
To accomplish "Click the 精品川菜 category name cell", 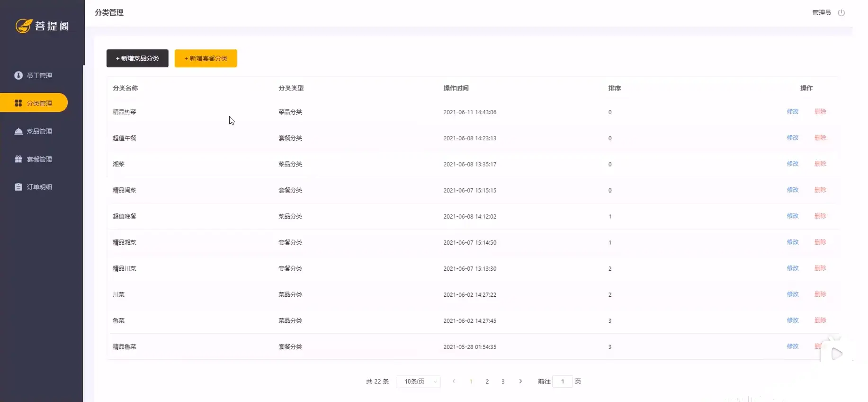I will coord(125,269).
